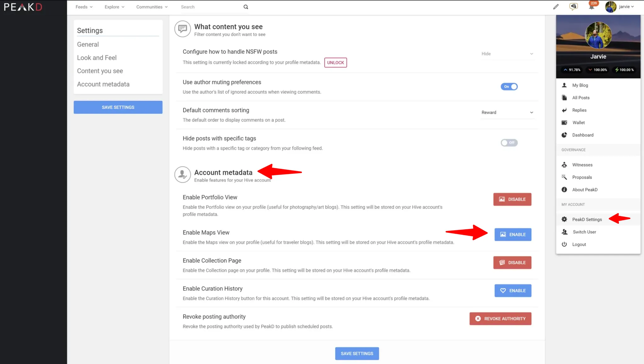Disable Portfolio View

pyautogui.click(x=512, y=199)
